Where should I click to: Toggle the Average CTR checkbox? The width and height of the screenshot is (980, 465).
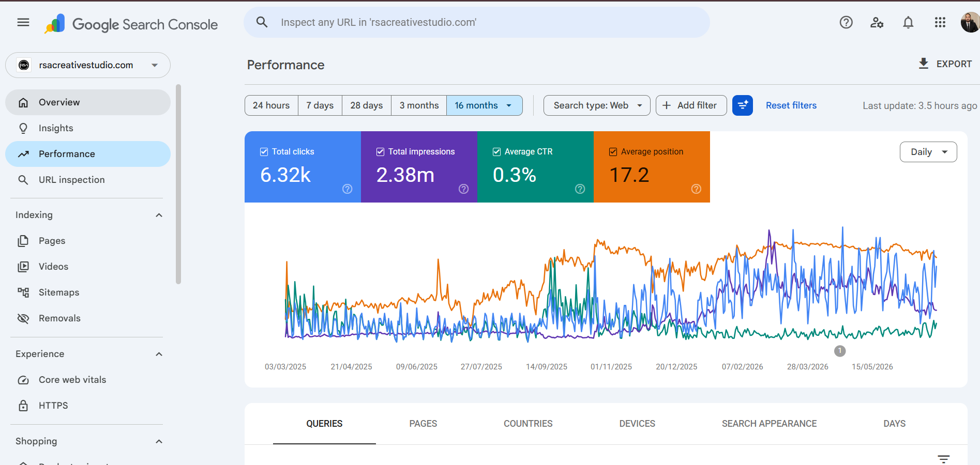(x=496, y=152)
